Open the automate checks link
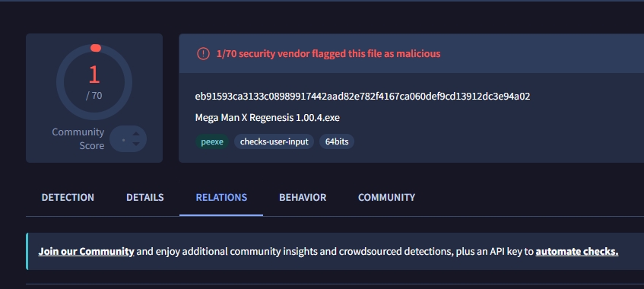644x289 pixels. tap(576, 251)
